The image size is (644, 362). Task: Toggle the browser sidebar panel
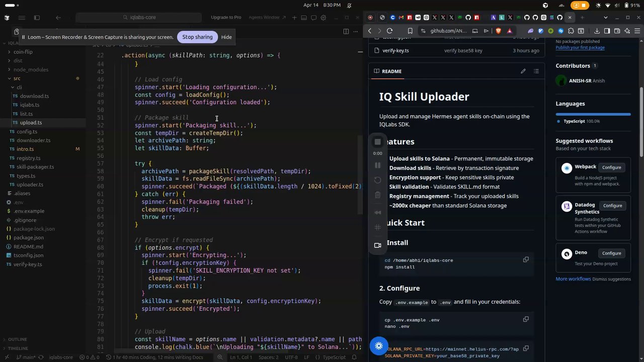click(607, 31)
